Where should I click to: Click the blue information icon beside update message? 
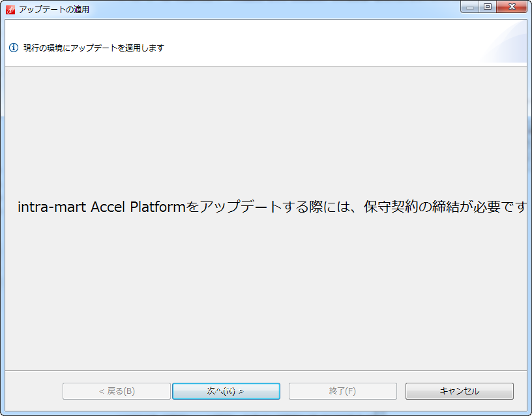(14, 48)
